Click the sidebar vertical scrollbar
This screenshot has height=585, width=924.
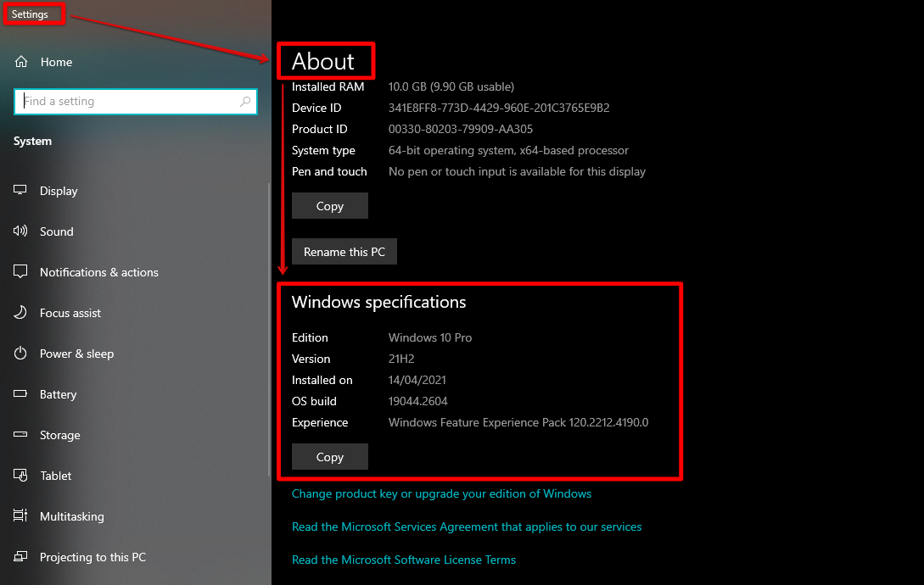269,330
